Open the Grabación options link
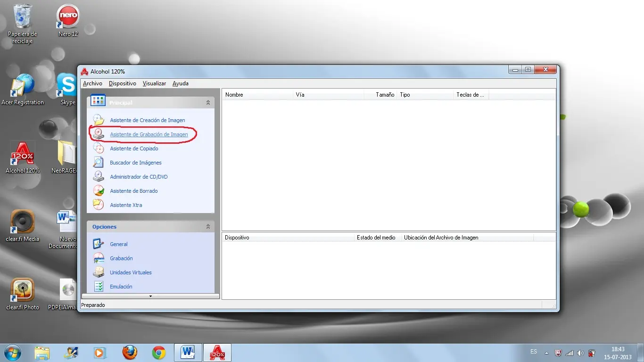This screenshot has height=362, width=644. click(x=121, y=258)
